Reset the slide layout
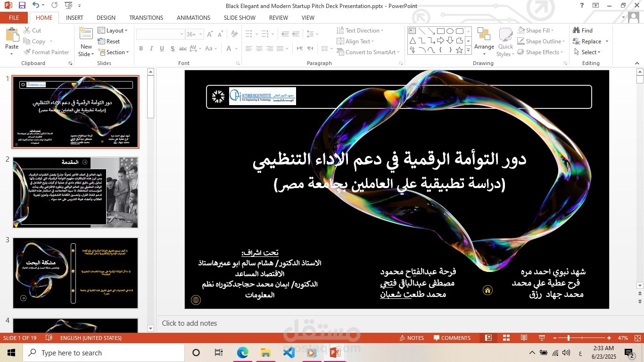The width and height of the screenshot is (644, 362). pos(109,41)
